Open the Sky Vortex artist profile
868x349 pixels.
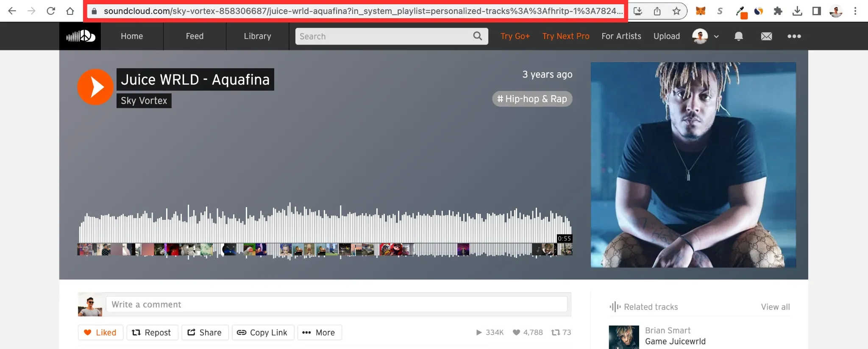click(x=144, y=100)
